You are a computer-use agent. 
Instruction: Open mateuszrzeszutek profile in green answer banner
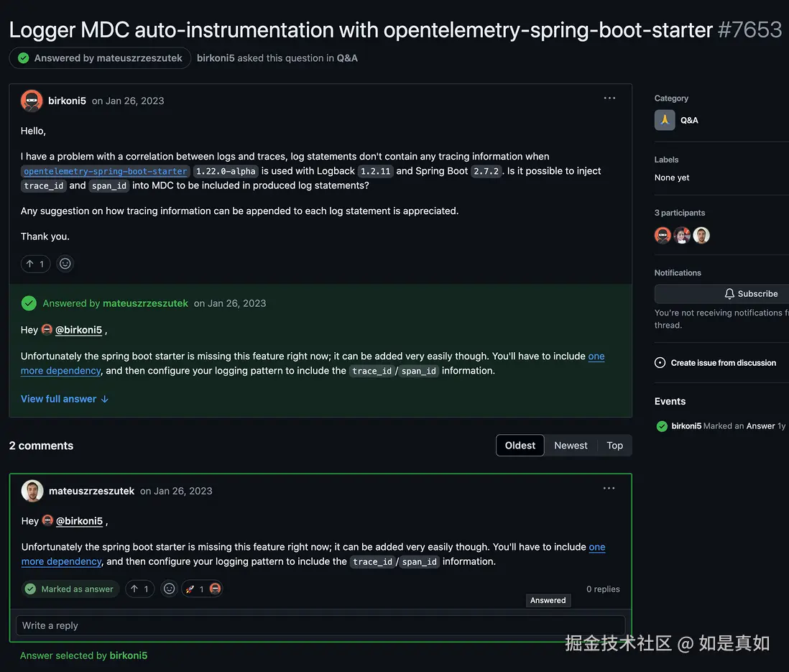click(145, 303)
